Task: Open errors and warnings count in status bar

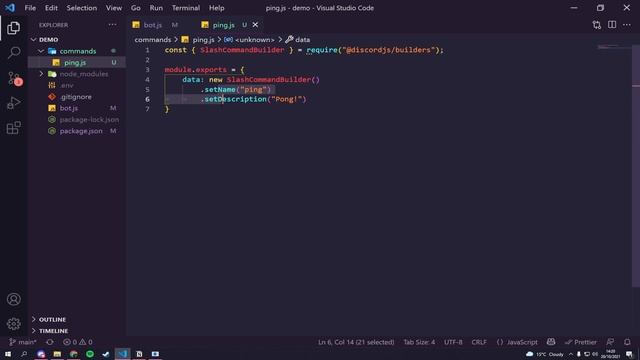Action: pyautogui.click(x=78, y=342)
